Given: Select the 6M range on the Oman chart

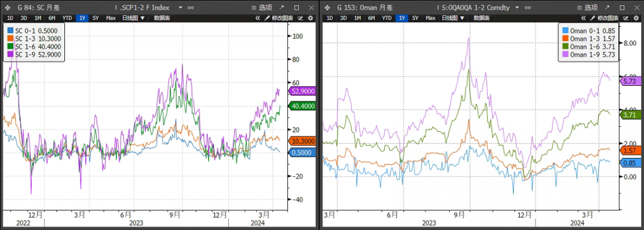Looking at the screenshot, I should tap(371, 18).
